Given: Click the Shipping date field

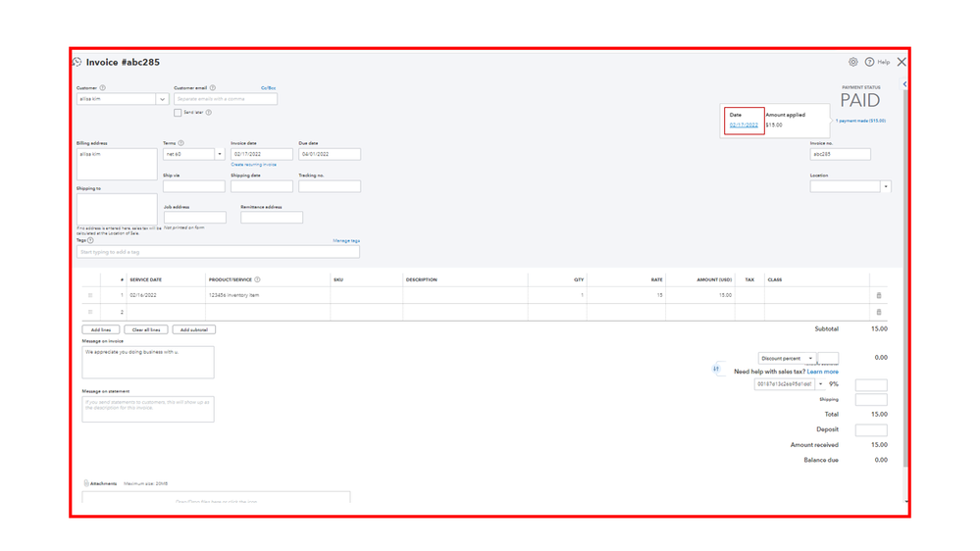Looking at the screenshot, I should [262, 187].
